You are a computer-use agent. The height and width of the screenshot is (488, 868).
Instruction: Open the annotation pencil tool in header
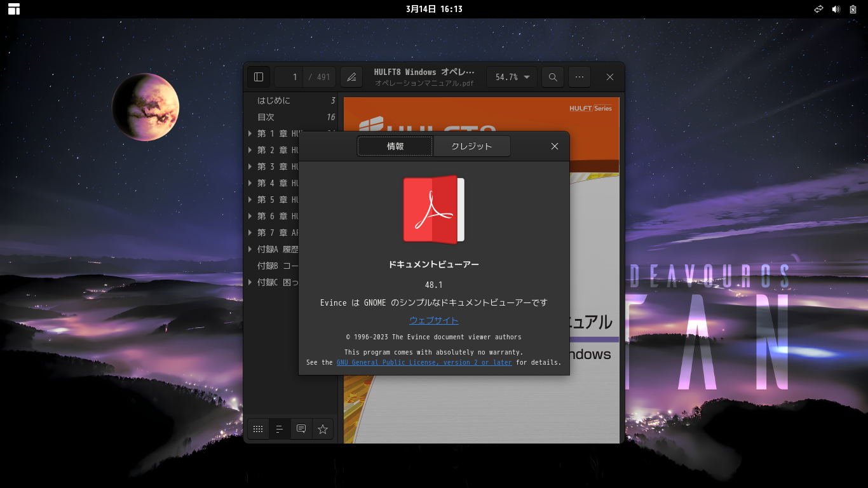[351, 77]
